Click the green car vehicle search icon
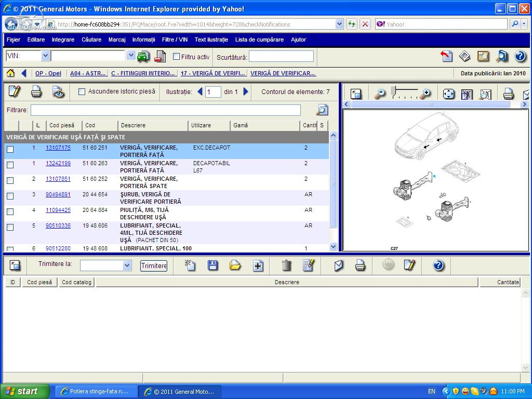 tap(143, 56)
